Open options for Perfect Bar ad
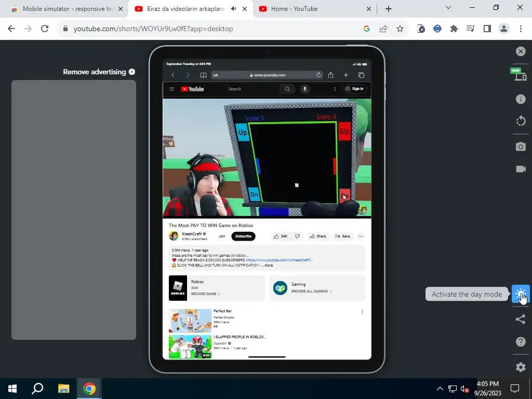532x399 pixels. [x=362, y=312]
